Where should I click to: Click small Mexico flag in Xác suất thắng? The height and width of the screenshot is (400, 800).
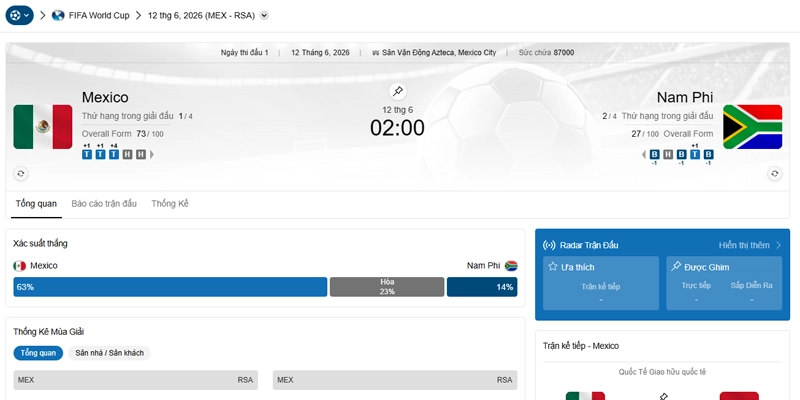click(x=19, y=266)
